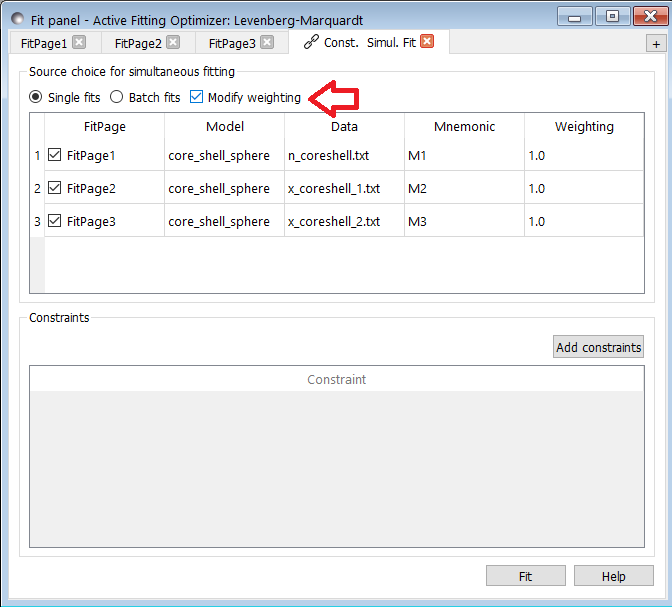The image size is (672, 607).
Task: Click core_shell_sphere model in FitPage2 row
Action: coord(225,188)
